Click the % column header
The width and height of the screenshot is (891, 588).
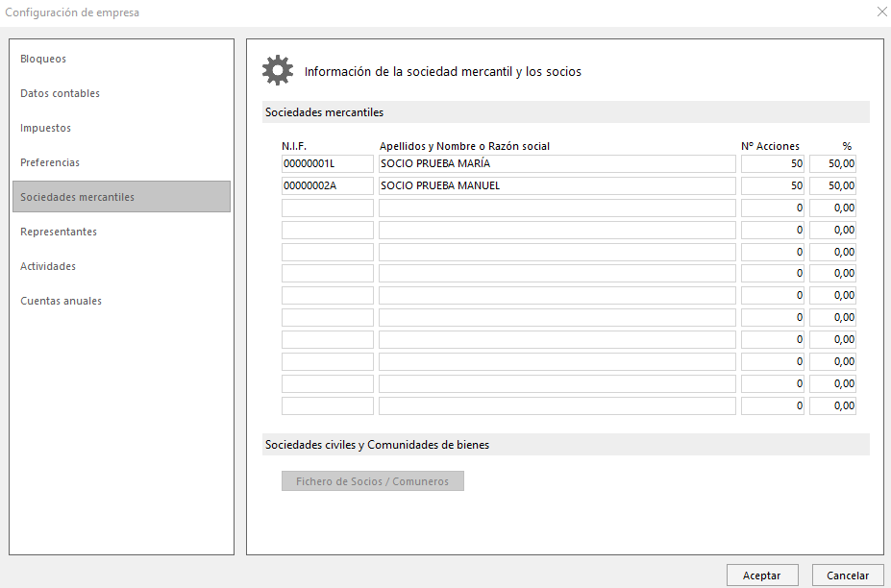pos(847,146)
